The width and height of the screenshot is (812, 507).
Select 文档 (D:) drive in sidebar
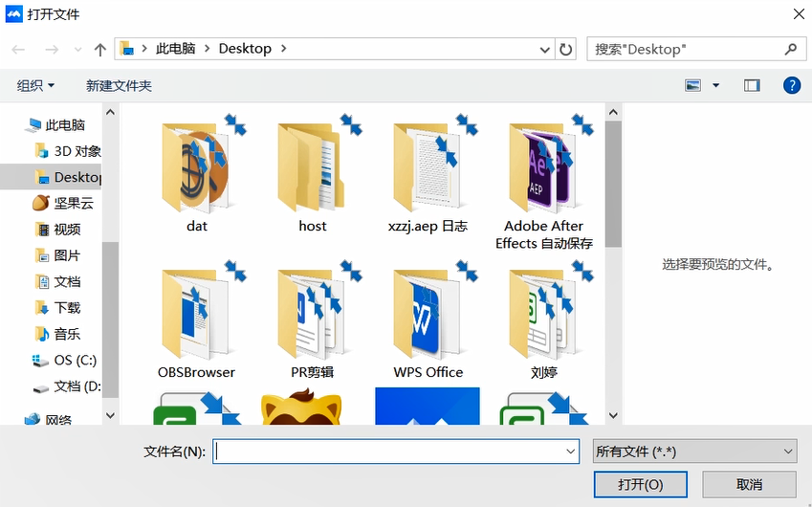tap(66, 386)
